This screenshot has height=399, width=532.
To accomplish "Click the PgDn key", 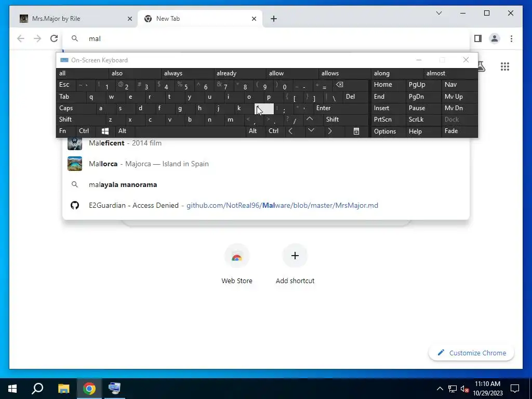I will pyautogui.click(x=423, y=97).
